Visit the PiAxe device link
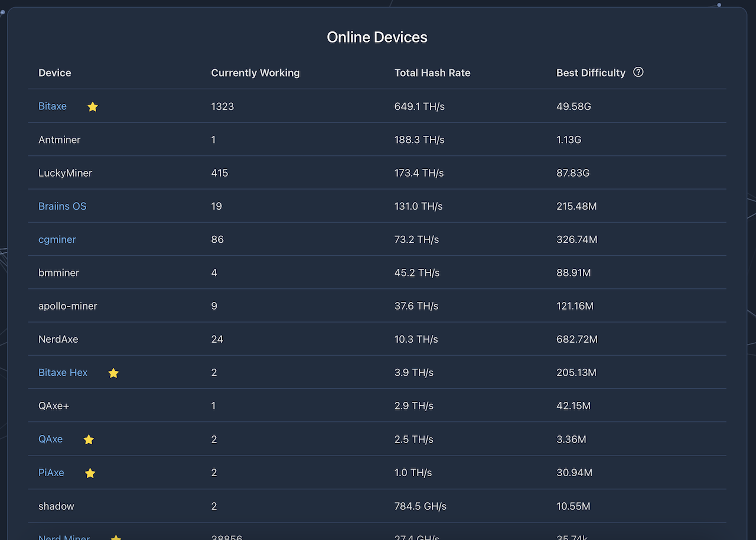756x540 pixels. (x=51, y=473)
